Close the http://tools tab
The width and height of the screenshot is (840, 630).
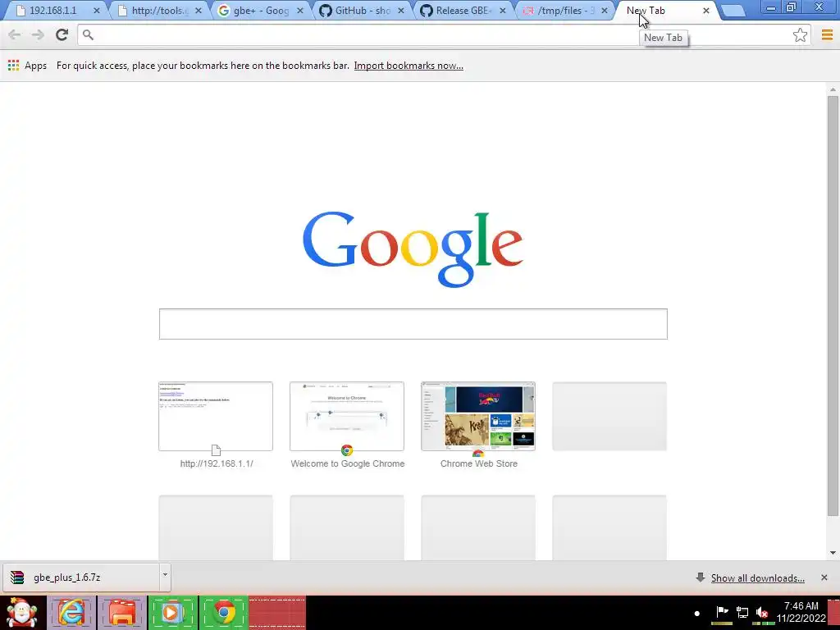point(199,11)
